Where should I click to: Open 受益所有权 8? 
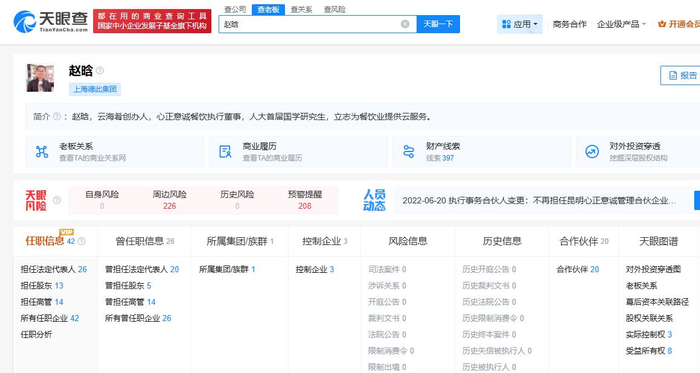[649, 351]
